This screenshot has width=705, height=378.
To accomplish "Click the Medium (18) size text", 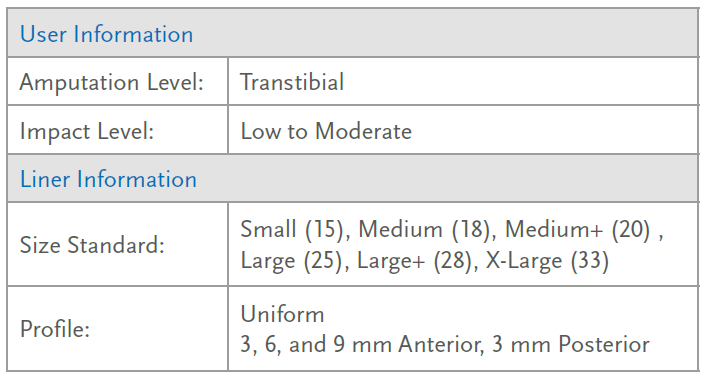I will click(424, 229).
